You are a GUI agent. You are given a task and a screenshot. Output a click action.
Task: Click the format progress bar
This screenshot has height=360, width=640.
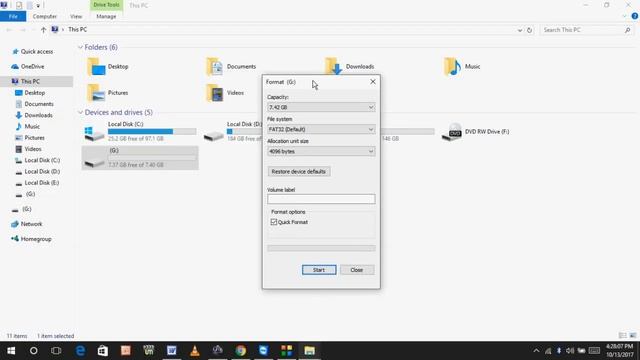pos(321,248)
